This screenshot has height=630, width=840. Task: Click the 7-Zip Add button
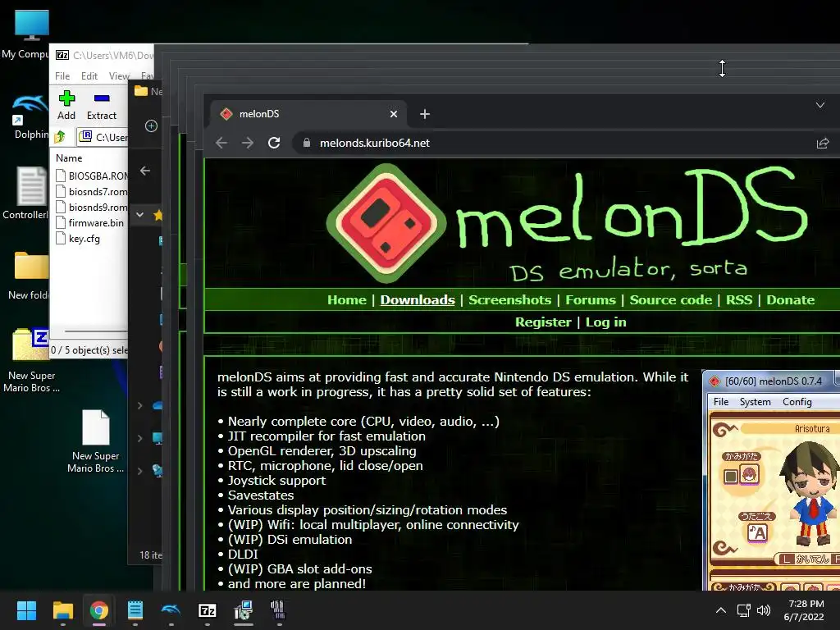66,105
